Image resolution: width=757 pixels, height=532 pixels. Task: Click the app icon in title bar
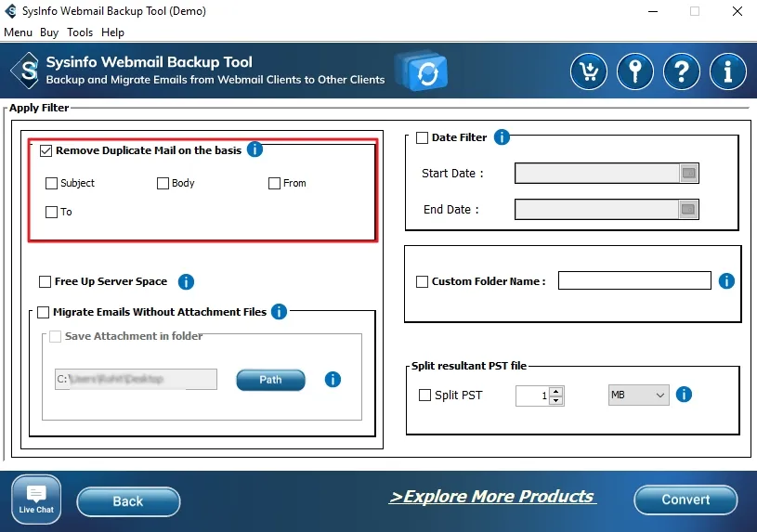tap(10, 10)
